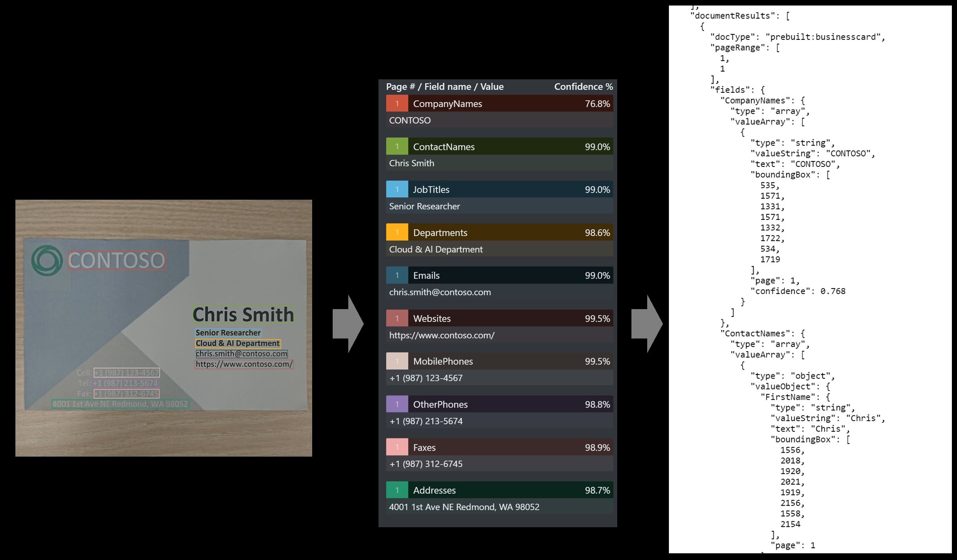957x560 pixels.
Task: Click the light blue JobTitles page badge
Action: click(397, 189)
